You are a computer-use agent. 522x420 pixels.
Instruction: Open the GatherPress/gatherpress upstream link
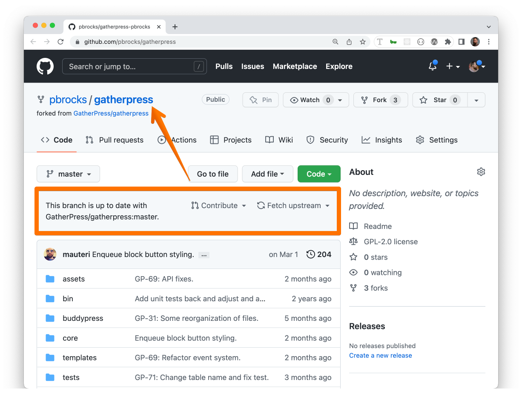coord(111,113)
